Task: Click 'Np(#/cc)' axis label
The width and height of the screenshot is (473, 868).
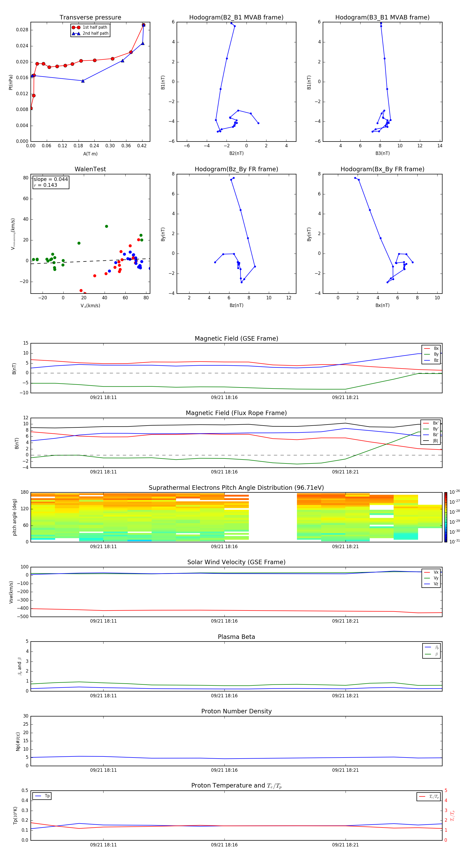Action: point(18,741)
